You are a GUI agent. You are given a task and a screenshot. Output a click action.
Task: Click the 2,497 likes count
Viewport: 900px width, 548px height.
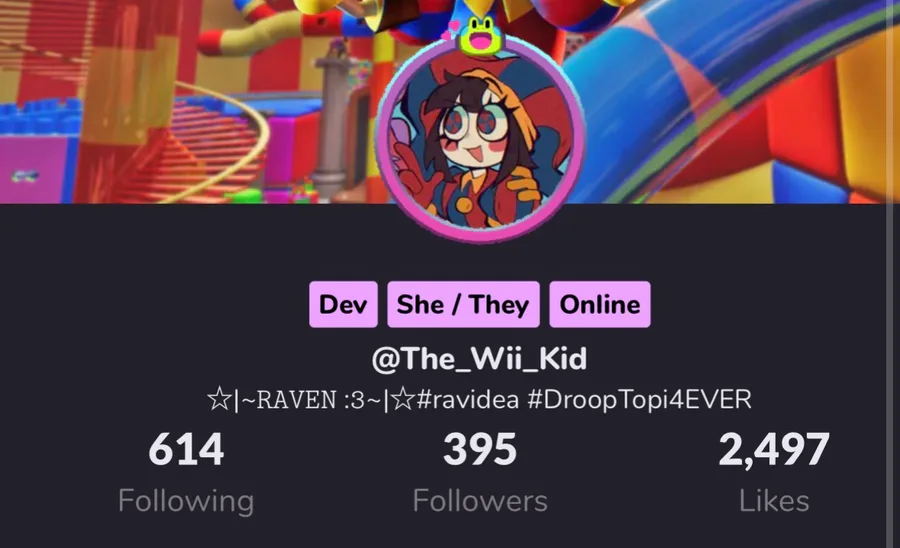point(774,449)
